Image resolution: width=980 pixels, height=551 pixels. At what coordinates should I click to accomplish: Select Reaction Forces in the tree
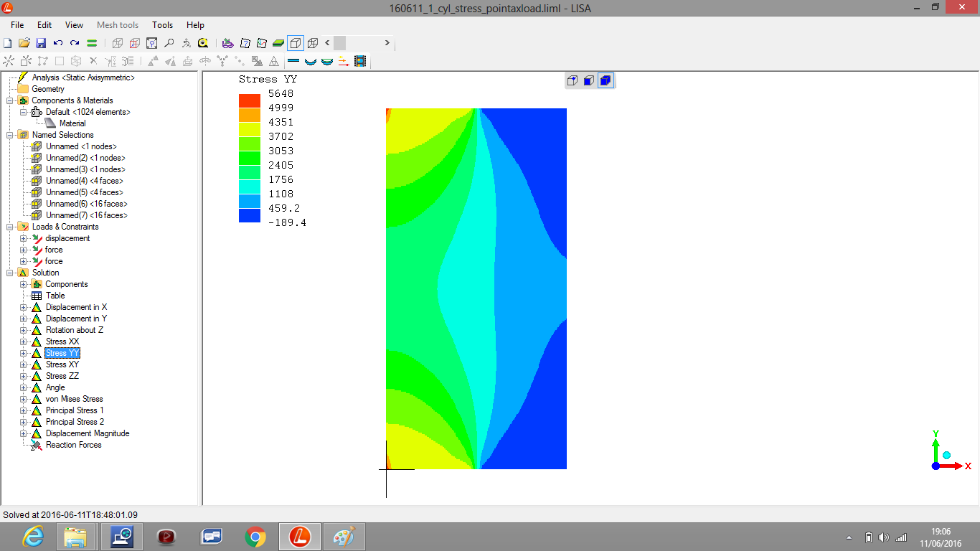tap(73, 445)
